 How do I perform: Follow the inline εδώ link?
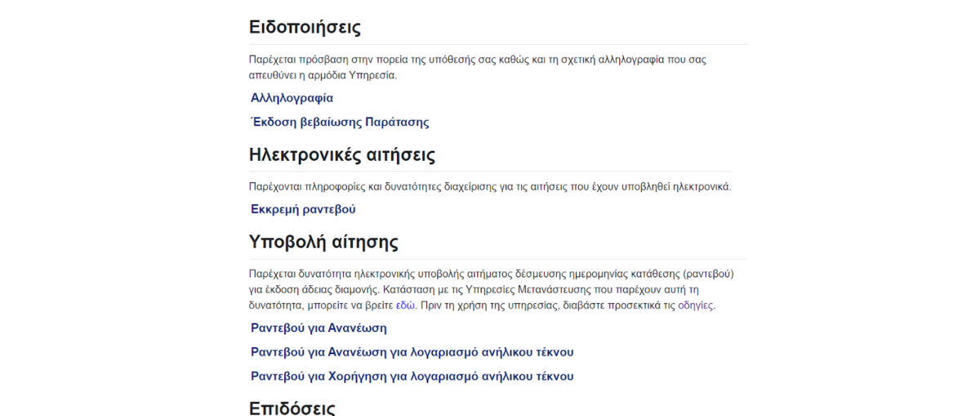click(x=405, y=306)
